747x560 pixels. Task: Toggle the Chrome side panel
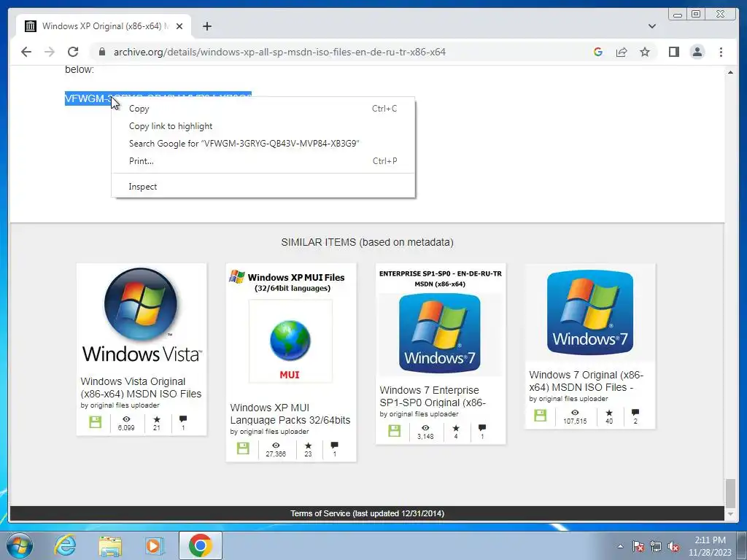673,52
